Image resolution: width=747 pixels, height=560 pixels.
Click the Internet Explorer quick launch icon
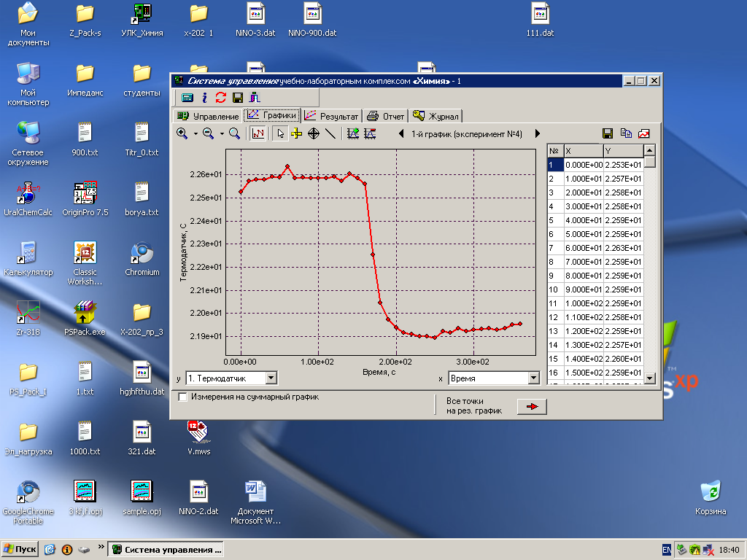pos(50,550)
